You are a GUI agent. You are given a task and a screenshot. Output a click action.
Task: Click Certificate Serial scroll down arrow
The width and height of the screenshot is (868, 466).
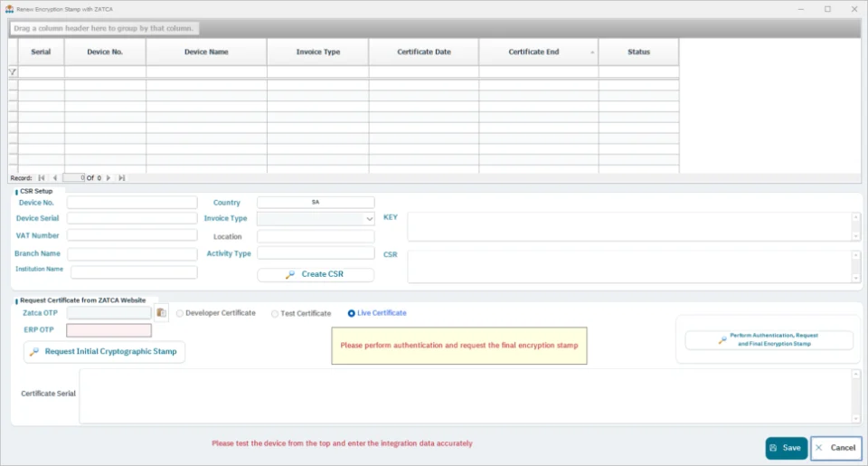pyautogui.click(x=856, y=418)
